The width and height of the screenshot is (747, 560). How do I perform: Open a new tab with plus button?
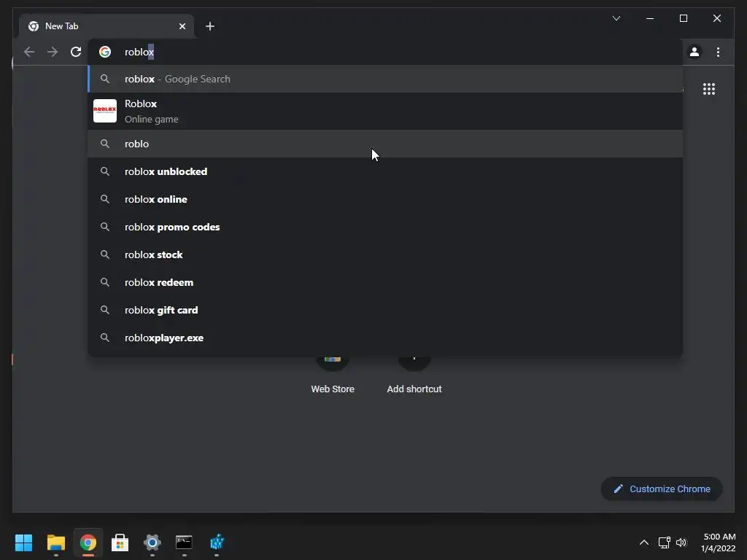tap(210, 26)
